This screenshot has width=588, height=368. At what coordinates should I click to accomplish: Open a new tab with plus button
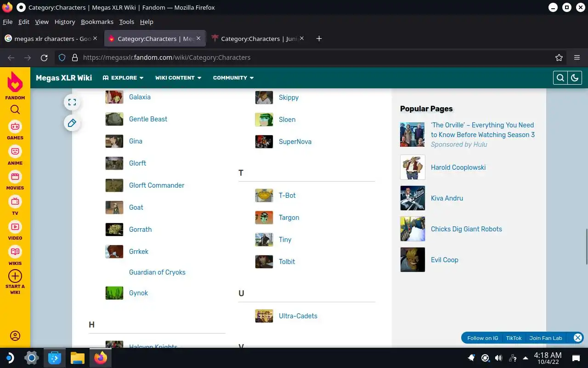click(x=319, y=39)
